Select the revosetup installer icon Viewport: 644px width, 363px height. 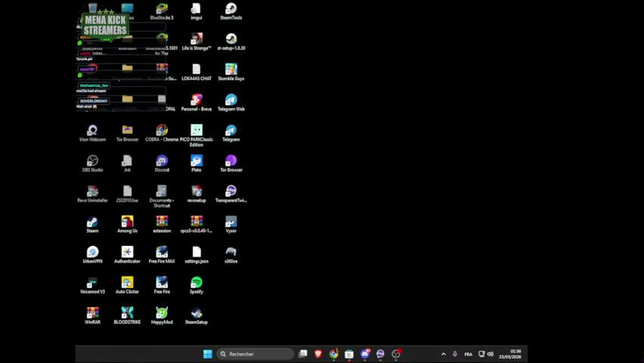(196, 194)
